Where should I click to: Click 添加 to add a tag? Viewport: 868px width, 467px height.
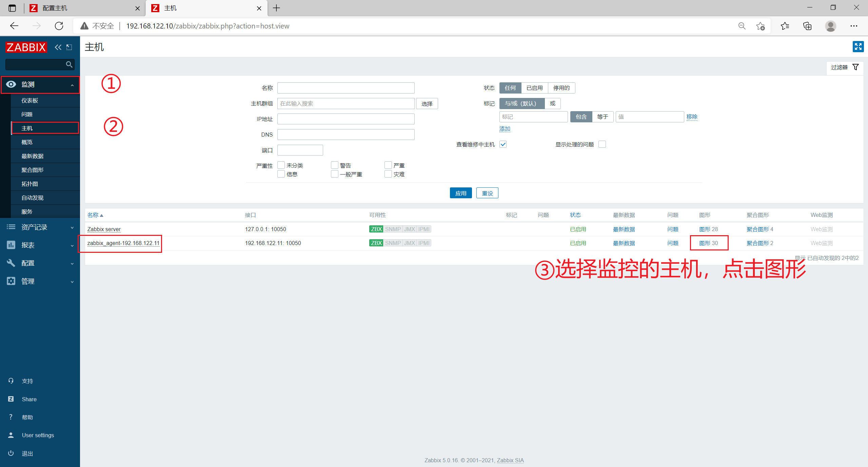[x=505, y=129]
